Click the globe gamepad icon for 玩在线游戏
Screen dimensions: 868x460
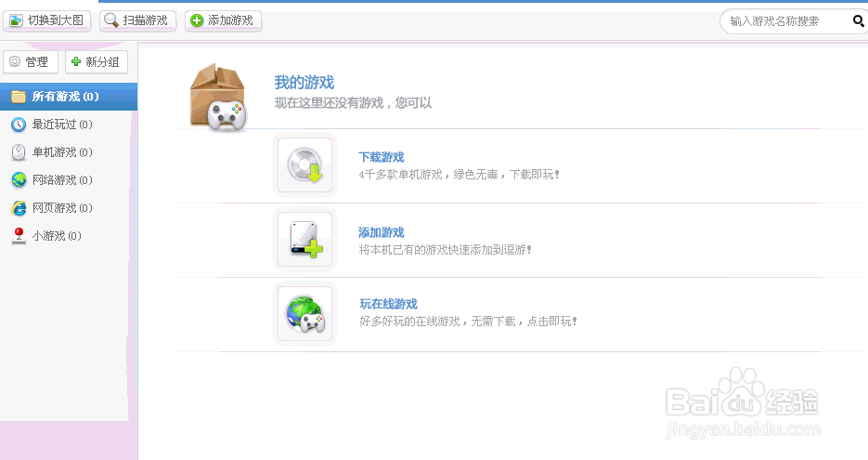[x=305, y=314]
